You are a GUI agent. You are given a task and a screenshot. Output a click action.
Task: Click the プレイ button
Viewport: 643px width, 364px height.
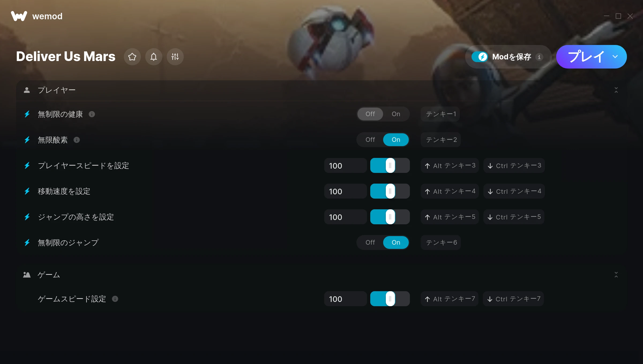point(586,57)
